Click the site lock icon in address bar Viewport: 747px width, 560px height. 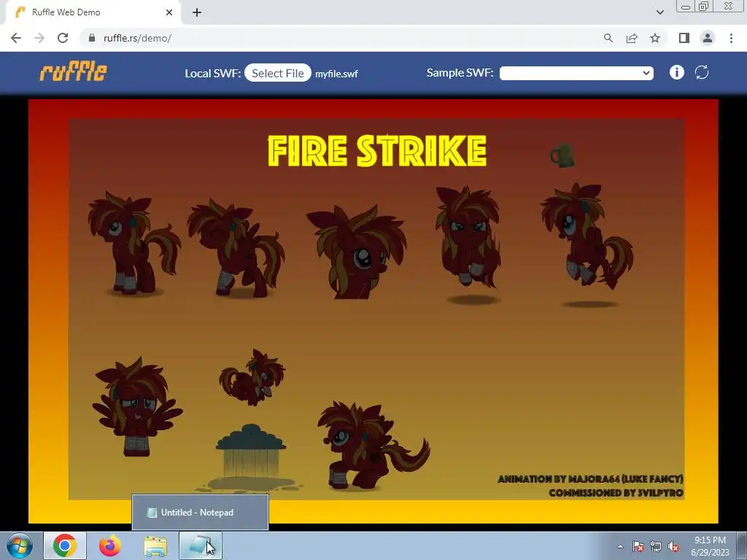pos(92,38)
